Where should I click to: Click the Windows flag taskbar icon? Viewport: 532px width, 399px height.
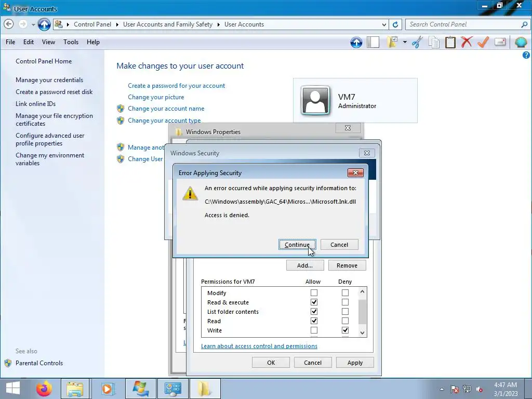point(140,389)
